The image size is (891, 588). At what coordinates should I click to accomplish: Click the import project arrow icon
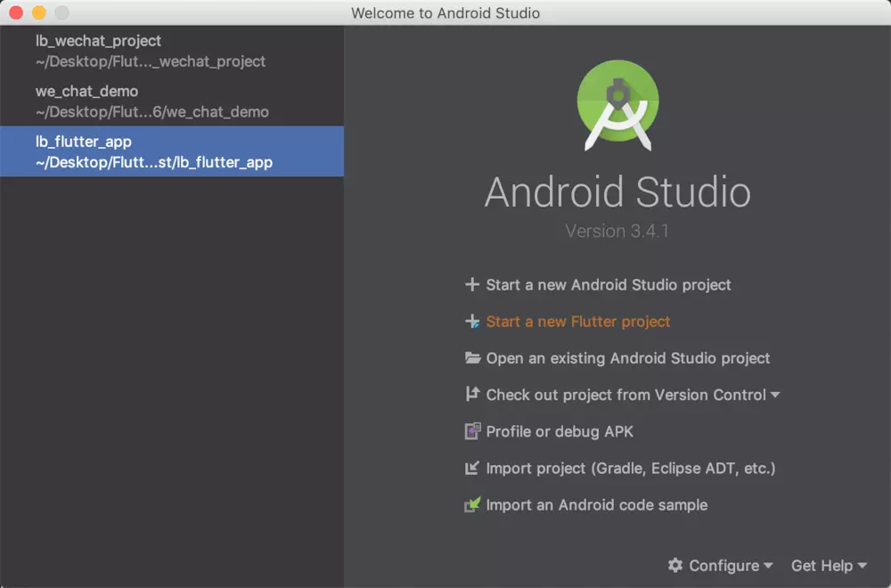(471, 468)
